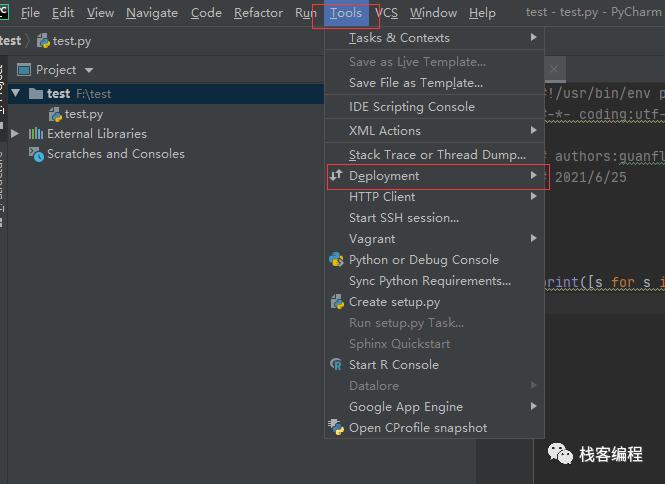Click the test breadcrumb in navigation bar

10,41
